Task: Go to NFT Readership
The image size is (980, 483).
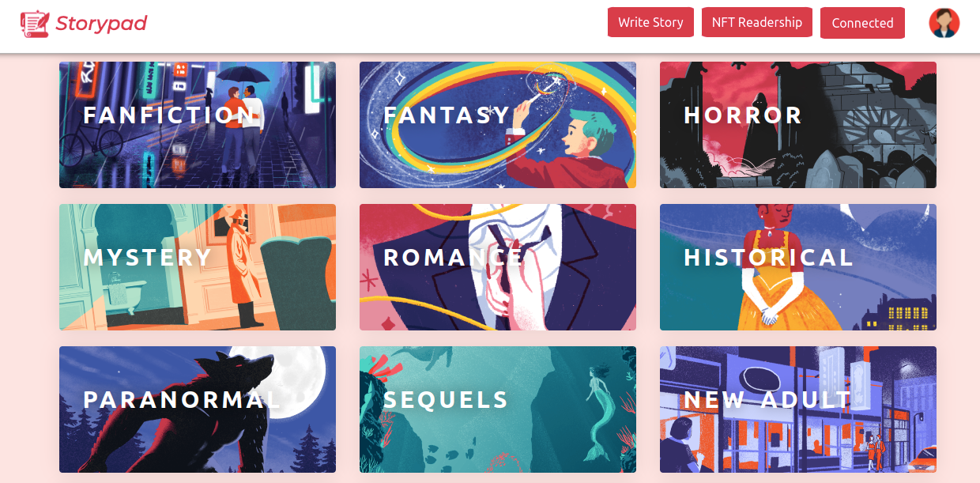Action: tap(757, 22)
